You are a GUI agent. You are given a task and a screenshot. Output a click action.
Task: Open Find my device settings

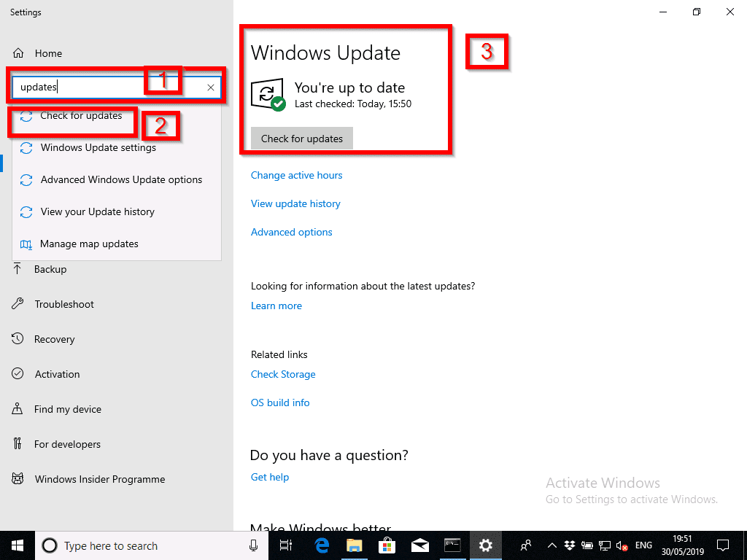[67, 409]
